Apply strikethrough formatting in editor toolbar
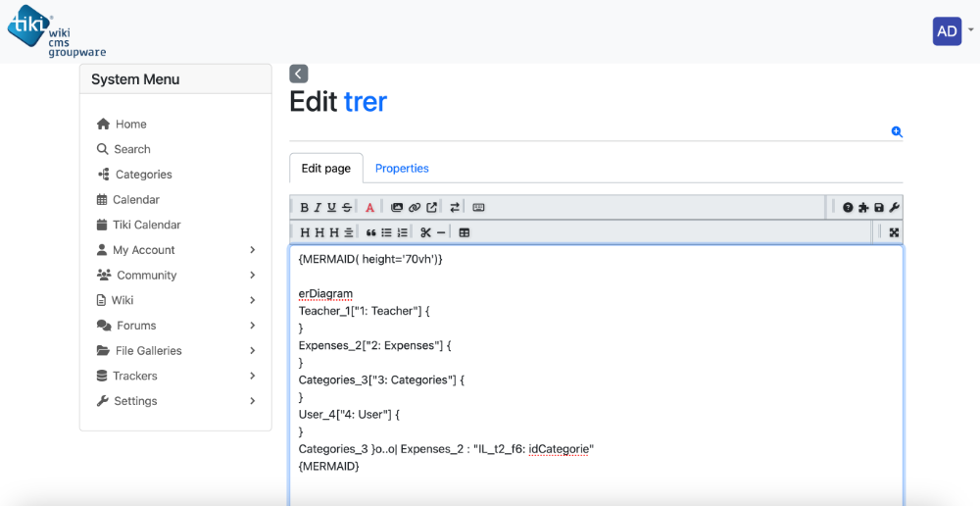The image size is (980, 506). (347, 208)
